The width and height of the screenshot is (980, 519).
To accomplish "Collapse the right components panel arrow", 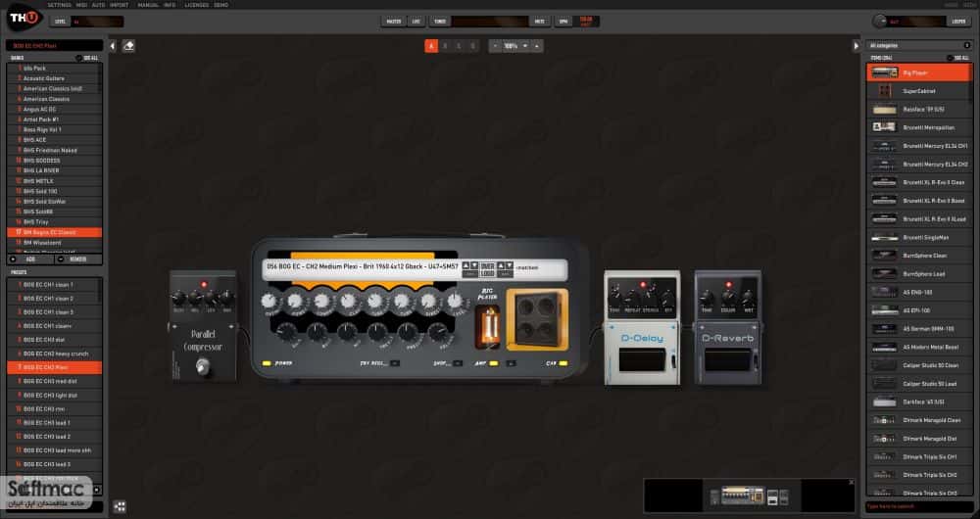I will click(x=857, y=46).
